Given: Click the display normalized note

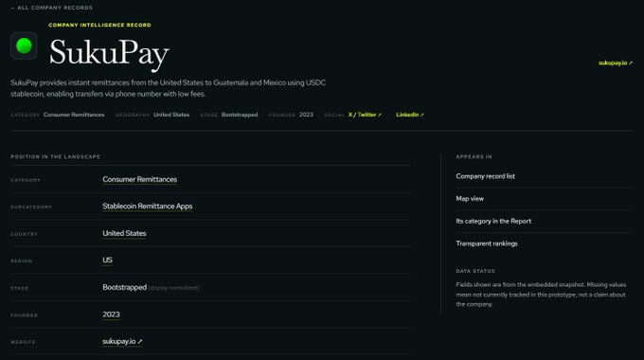Looking at the screenshot, I should 173,288.
